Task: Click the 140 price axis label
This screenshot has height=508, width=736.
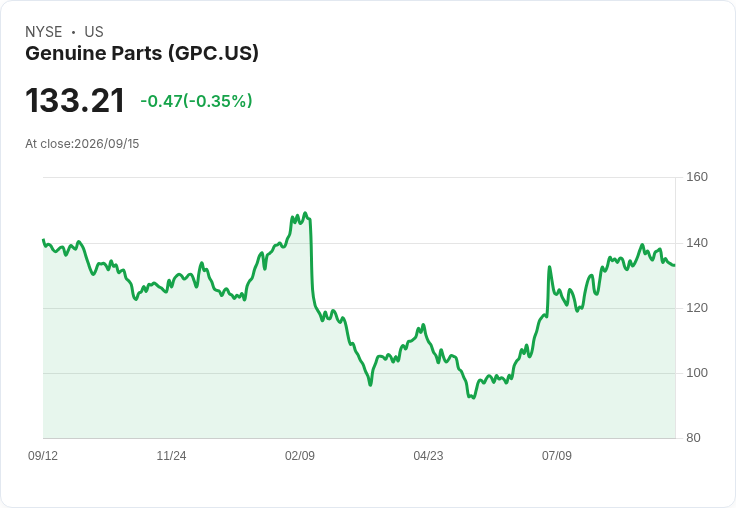Action: (697, 243)
